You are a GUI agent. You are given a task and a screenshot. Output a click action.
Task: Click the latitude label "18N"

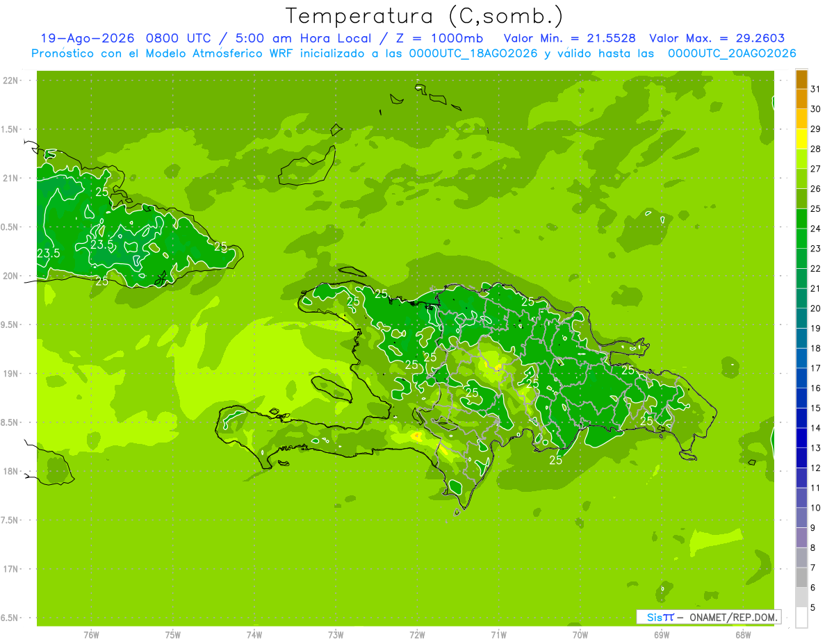[10, 471]
